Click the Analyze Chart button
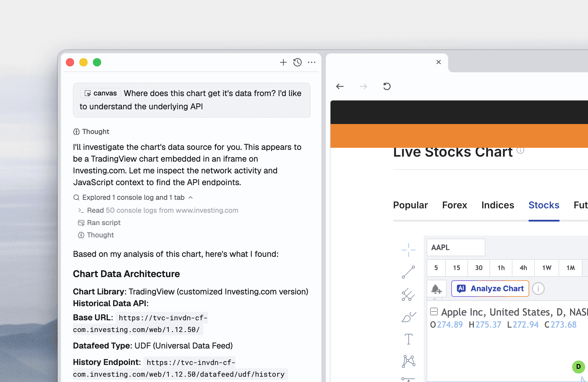 pyautogui.click(x=490, y=289)
